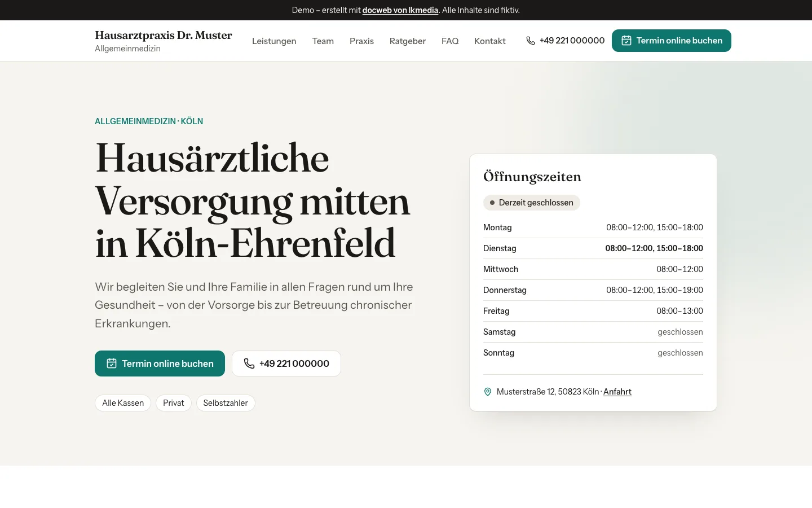Click the Mittwoch row label
812x508 pixels.
pyautogui.click(x=501, y=269)
